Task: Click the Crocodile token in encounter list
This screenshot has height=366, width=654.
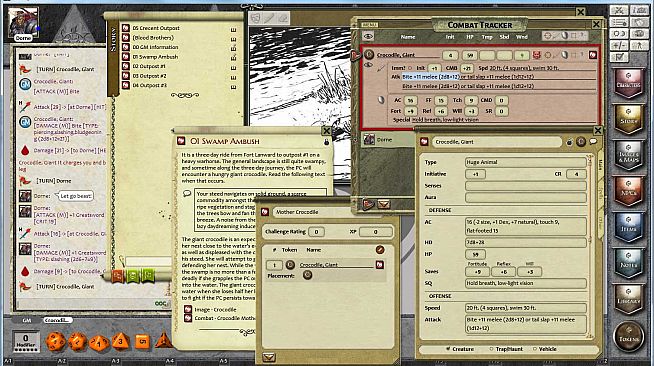Action: 290,265
